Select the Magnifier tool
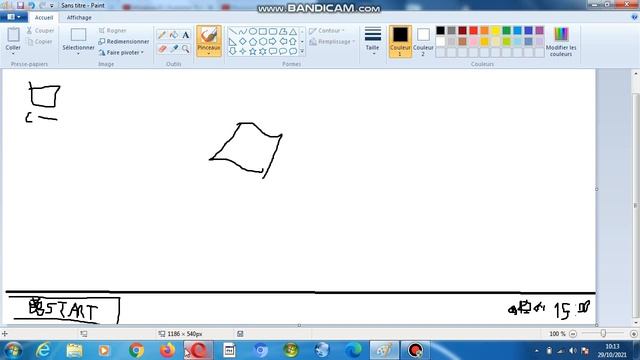Screen dimensions: 640x360 tap(186, 49)
